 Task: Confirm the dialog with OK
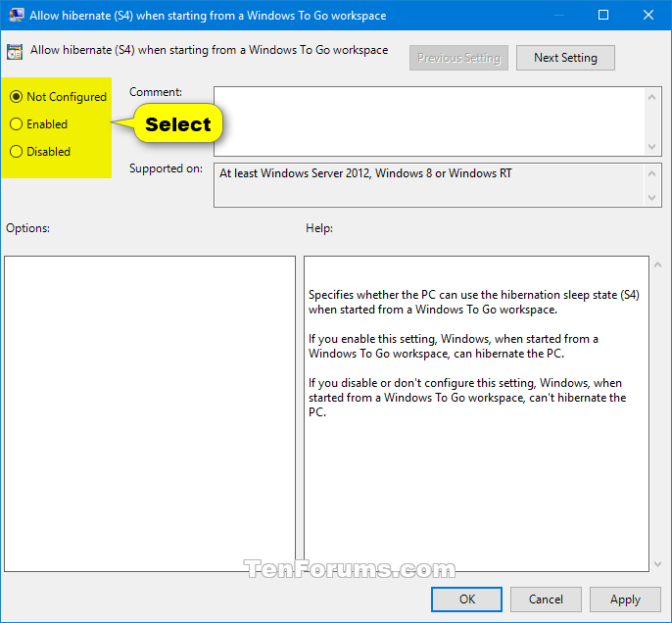[x=466, y=599]
